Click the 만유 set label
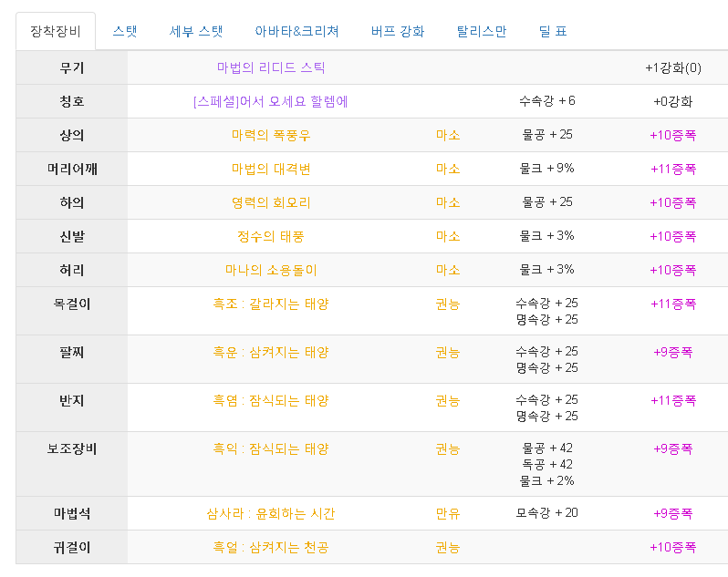This screenshot has width=728, height=577. (448, 514)
